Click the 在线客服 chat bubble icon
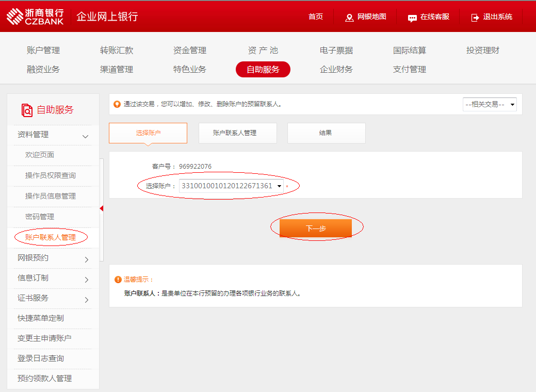 click(412, 18)
